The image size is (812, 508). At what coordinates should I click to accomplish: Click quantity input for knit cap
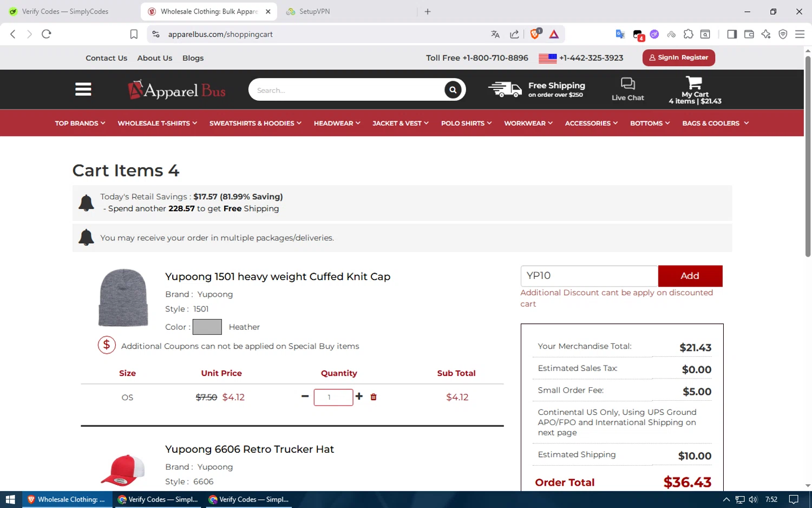333,397
